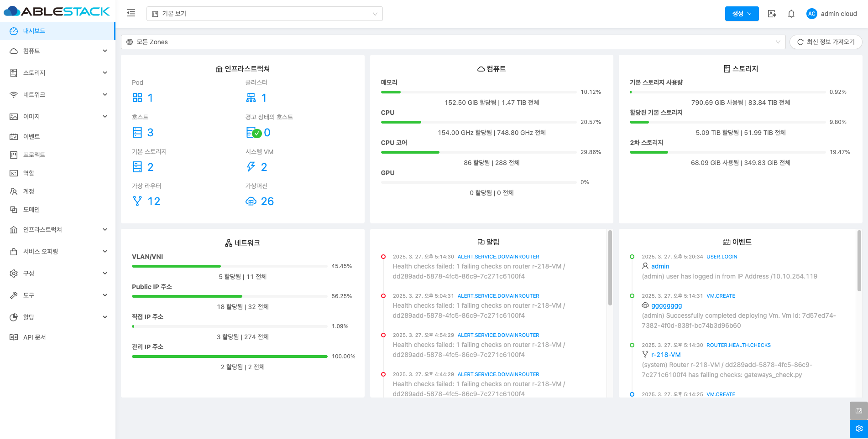Open the 이벤트 sidebar menu item
This screenshot has width=868, height=439.
(31, 137)
